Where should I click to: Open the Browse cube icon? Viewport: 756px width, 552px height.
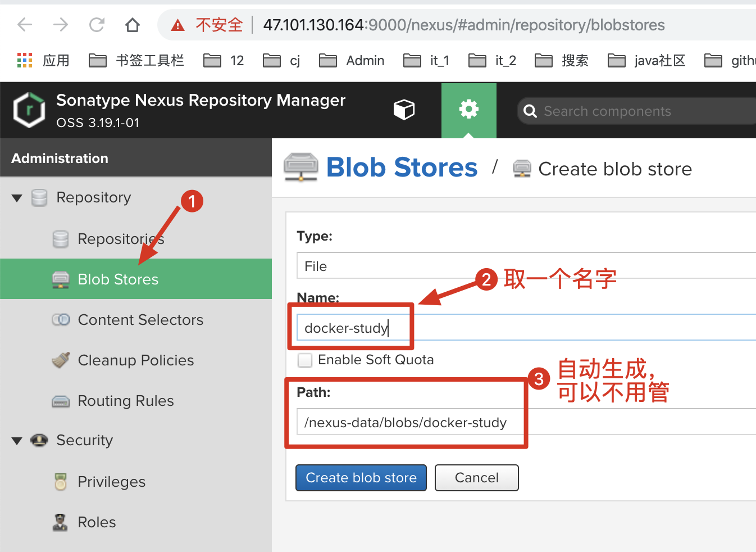pyautogui.click(x=404, y=110)
